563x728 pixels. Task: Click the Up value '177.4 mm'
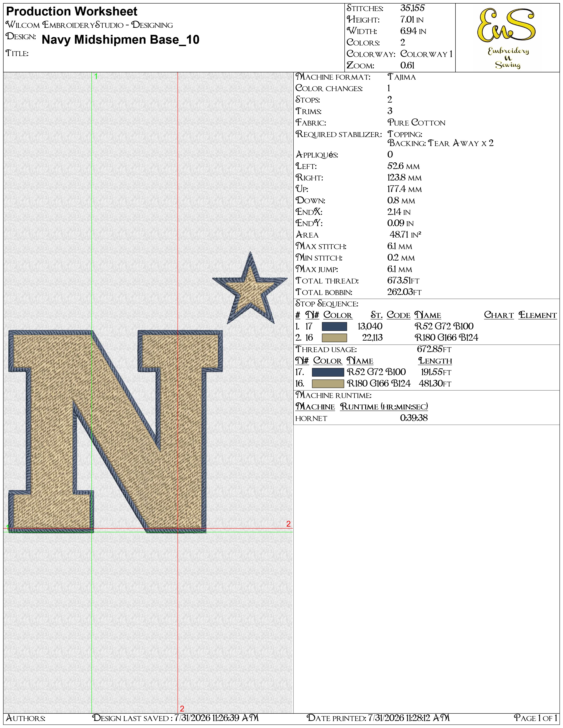pos(404,189)
